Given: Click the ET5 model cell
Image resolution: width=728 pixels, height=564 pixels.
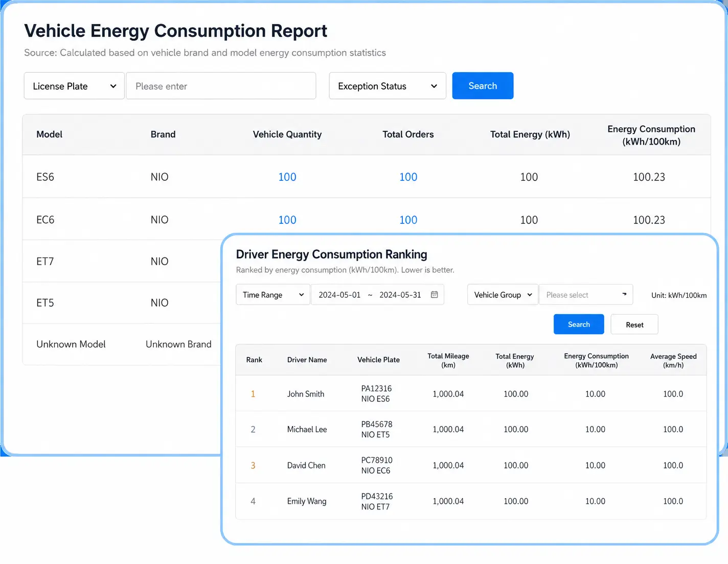Looking at the screenshot, I should click(x=45, y=302).
